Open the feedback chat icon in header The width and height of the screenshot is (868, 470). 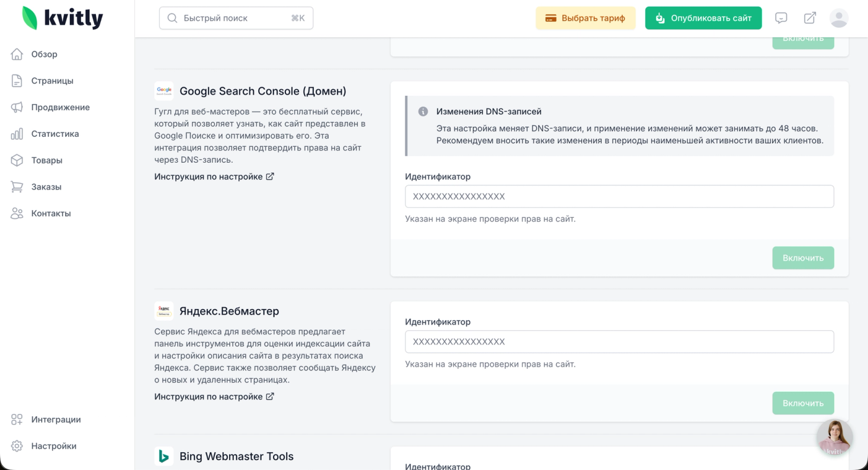tap(781, 18)
